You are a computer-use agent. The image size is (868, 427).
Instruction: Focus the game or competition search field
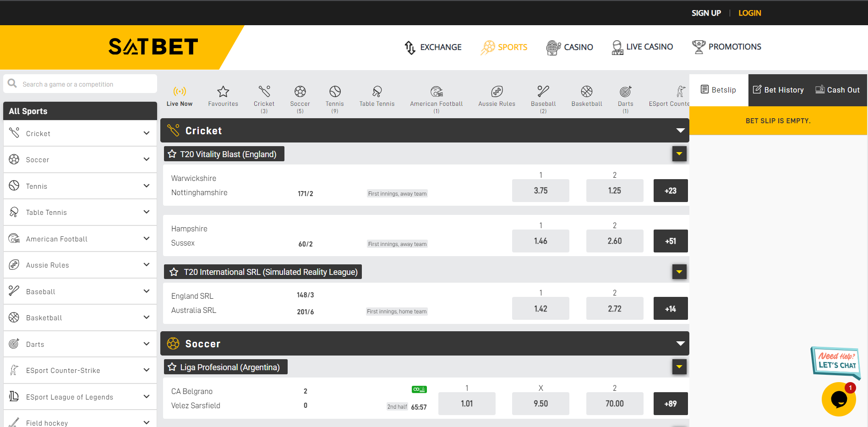(x=80, y=84)
